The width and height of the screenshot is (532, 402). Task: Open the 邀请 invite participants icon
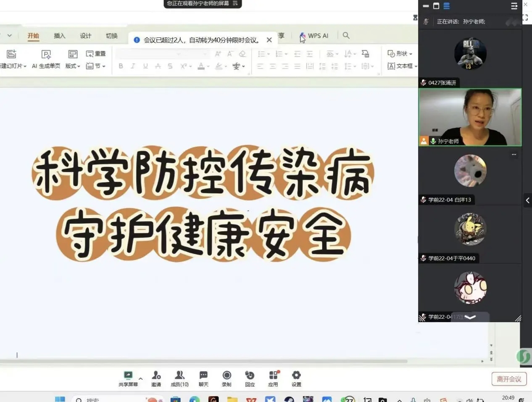[x=156, y=376]
